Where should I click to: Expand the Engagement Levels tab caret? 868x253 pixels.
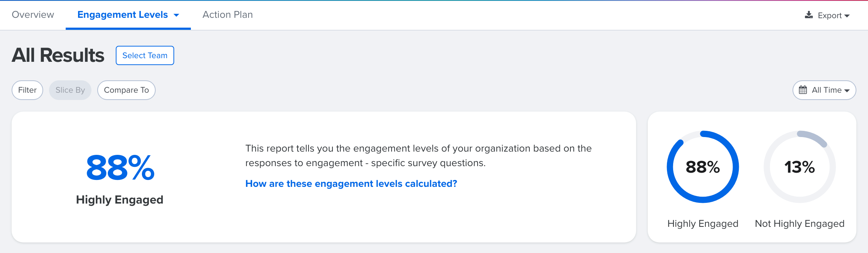pyautogui.click(x=176, y=15)
